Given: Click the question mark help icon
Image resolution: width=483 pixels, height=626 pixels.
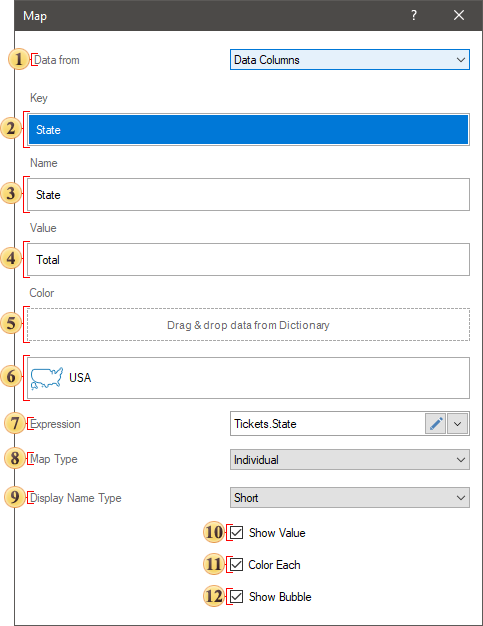Looking at the screenshot, I should 414,15.
